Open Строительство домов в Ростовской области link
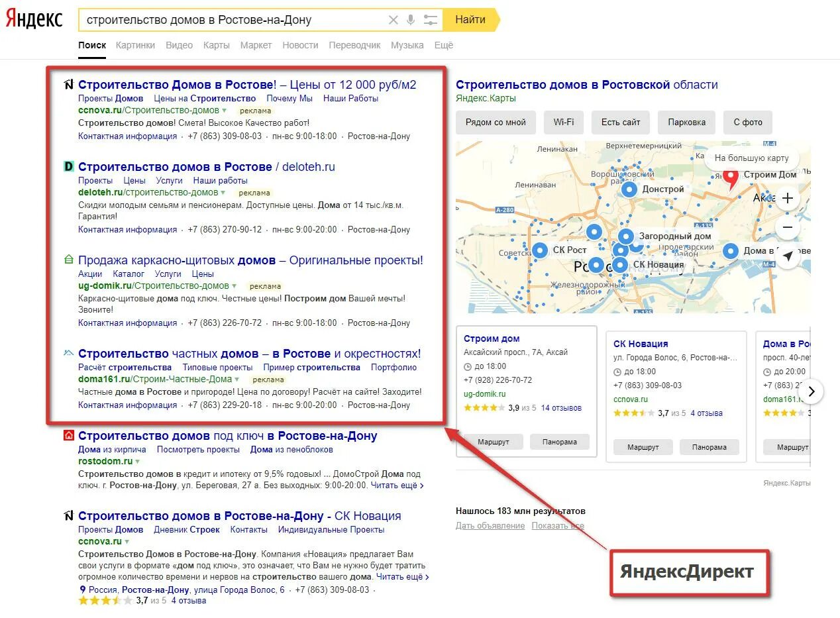The width and height of the screenshot is (840, 618). [587, 85]
